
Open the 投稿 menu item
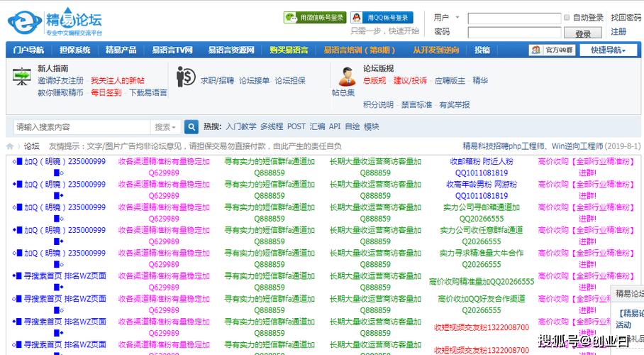tap(482, 50)
